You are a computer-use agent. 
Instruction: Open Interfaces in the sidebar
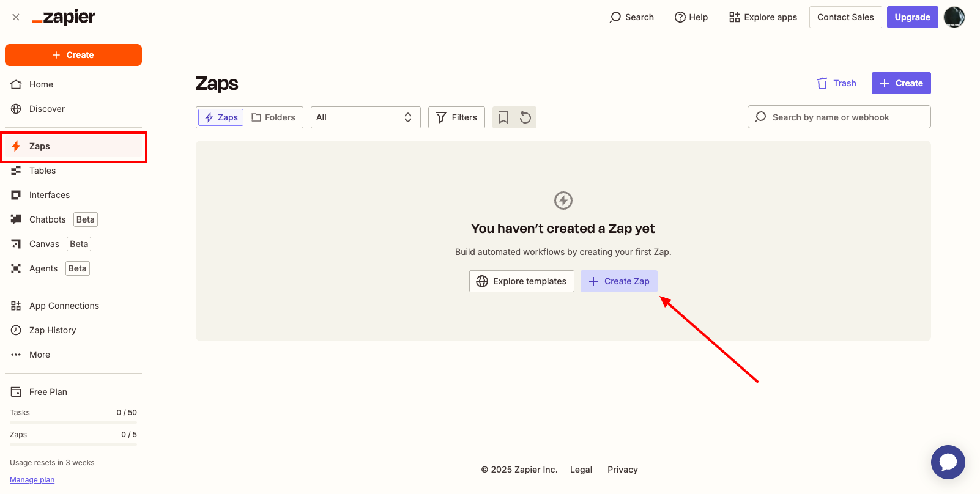pos(73,195)
